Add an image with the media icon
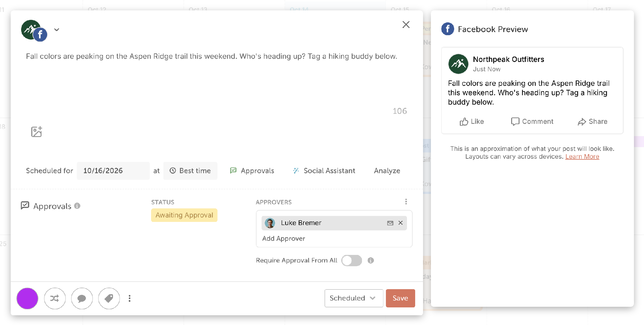Screen dimensions: 644x325 click(37, 132)
